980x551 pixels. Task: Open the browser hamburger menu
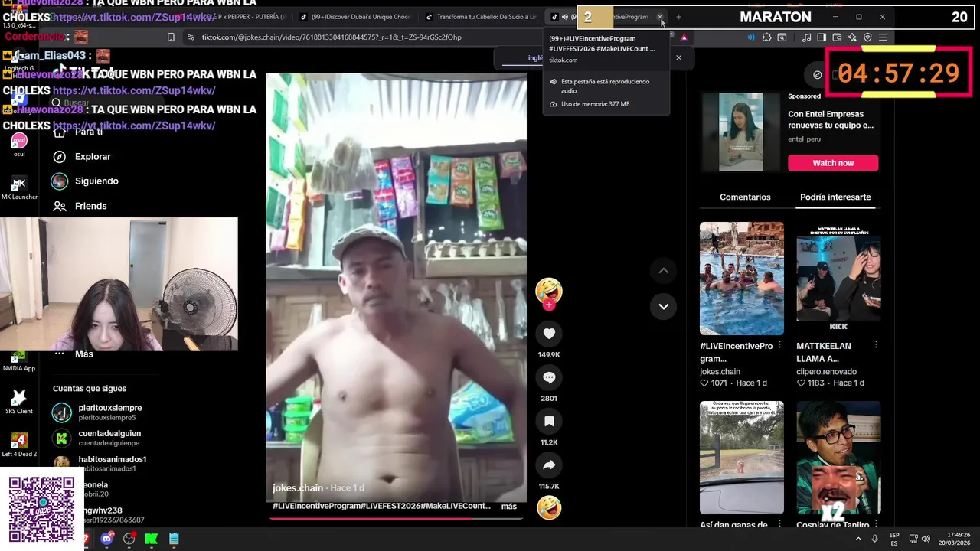tap(883, 37)
